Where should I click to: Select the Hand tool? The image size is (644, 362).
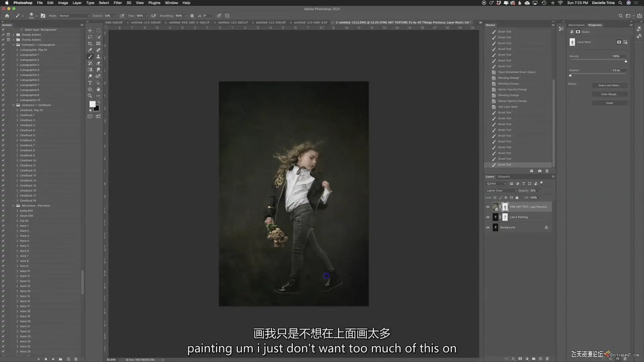click(98, 89)
